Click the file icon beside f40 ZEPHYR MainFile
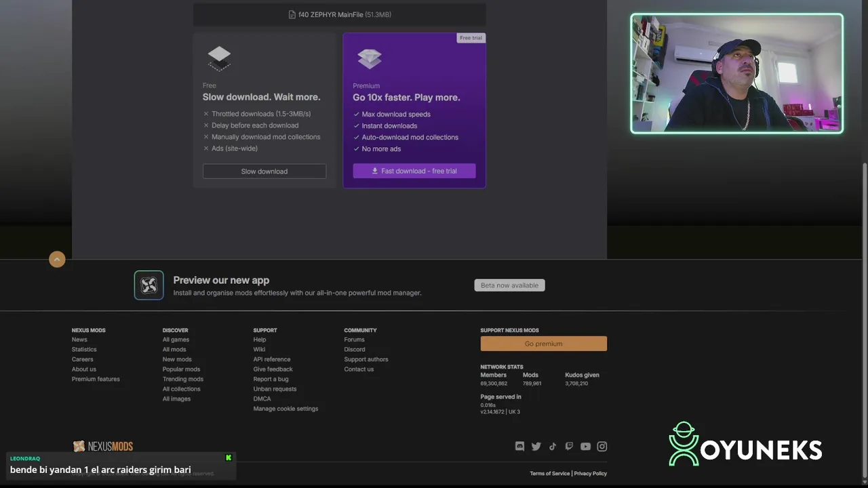 [x=292, y=14]
